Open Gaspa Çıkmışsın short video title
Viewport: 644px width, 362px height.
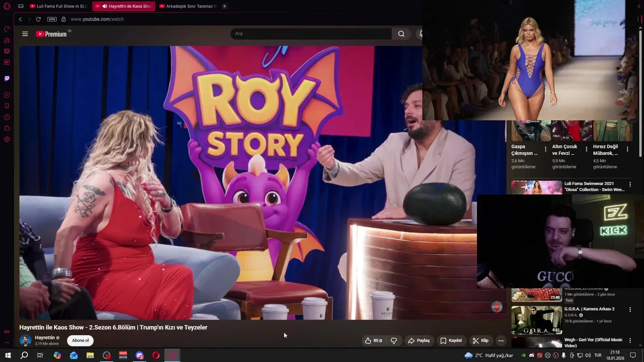(x=525, y=150)
